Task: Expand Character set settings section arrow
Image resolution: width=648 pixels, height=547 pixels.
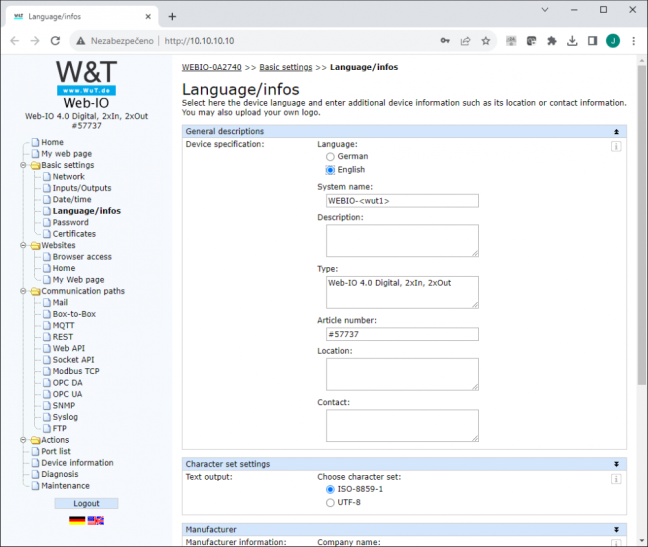Action: coord(616,464)
